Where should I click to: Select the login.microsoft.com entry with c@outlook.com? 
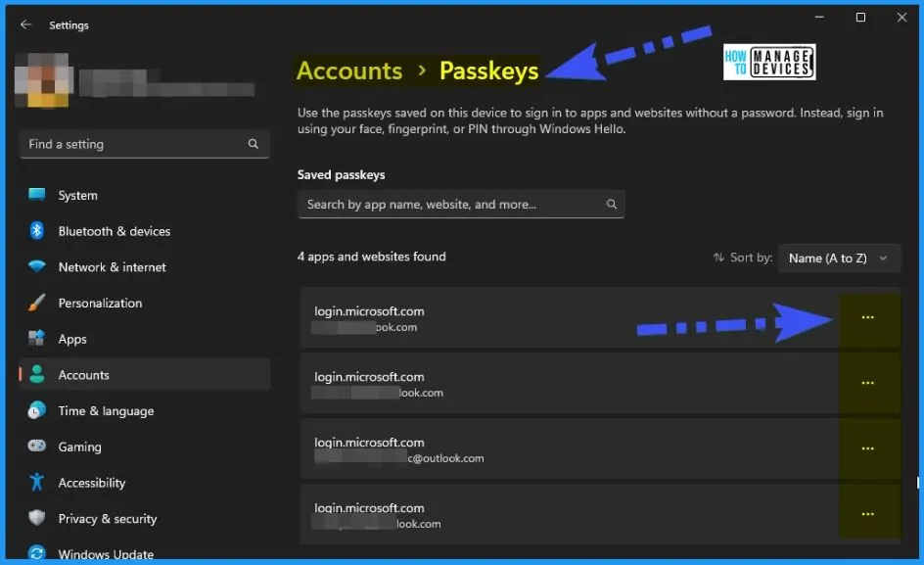tap(600, 448)
